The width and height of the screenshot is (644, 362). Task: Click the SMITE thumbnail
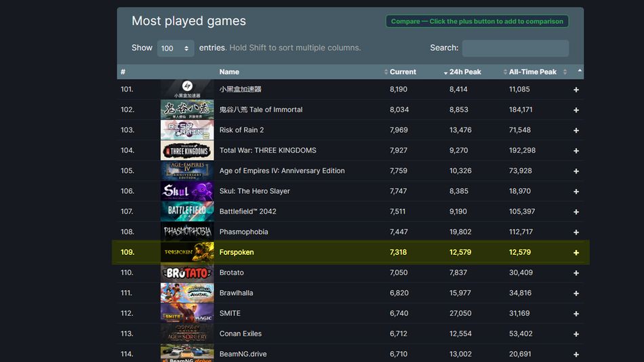[x=187, y=313]
